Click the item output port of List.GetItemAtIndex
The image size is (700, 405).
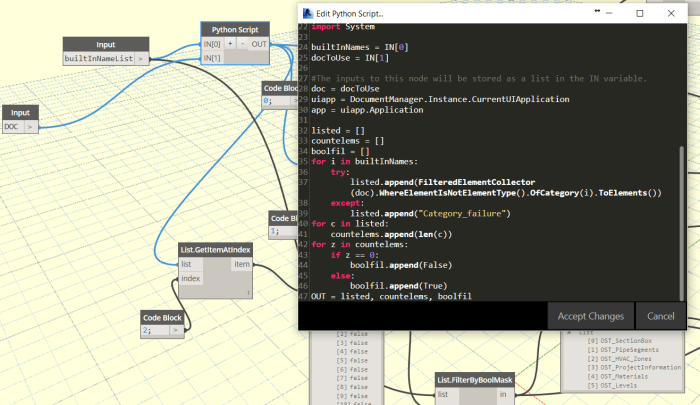[241, 264]
